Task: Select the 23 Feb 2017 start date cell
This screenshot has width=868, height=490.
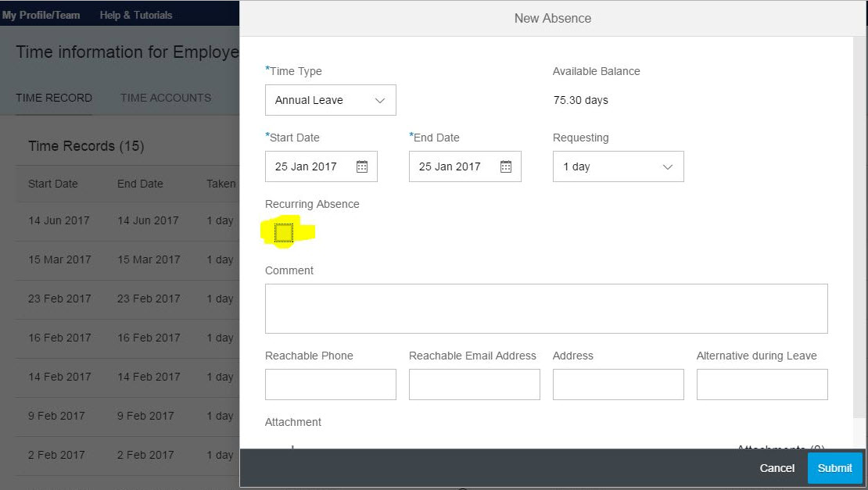Action: pyautogui.click(x=59, y=299)
